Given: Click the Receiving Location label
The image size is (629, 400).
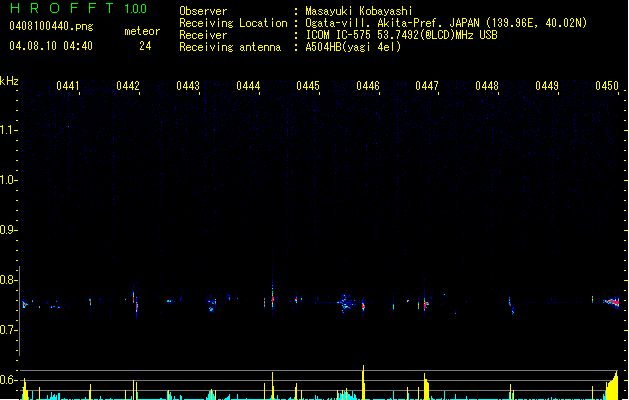Looking at the screenshot, I should pos(233,23).
